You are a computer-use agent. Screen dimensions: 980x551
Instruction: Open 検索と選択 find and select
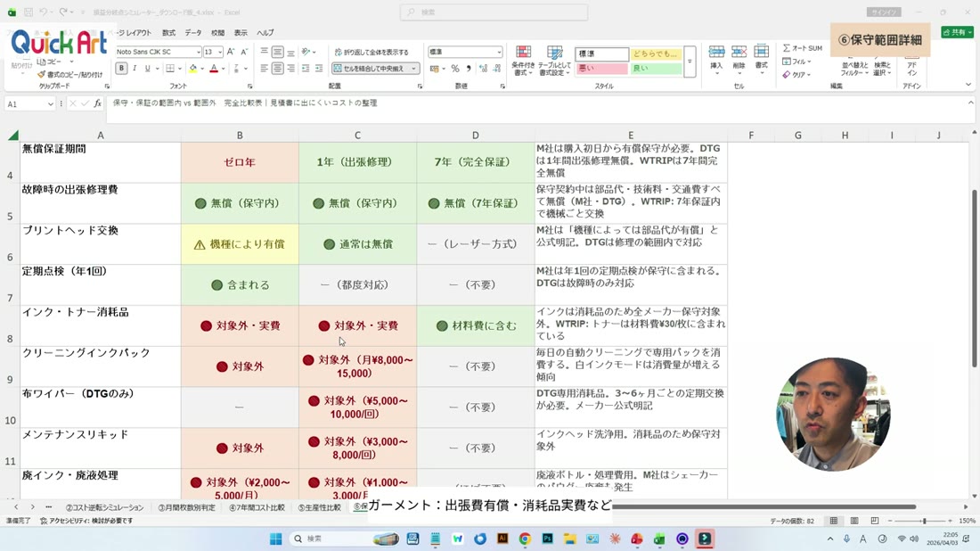tap(883, 69)
